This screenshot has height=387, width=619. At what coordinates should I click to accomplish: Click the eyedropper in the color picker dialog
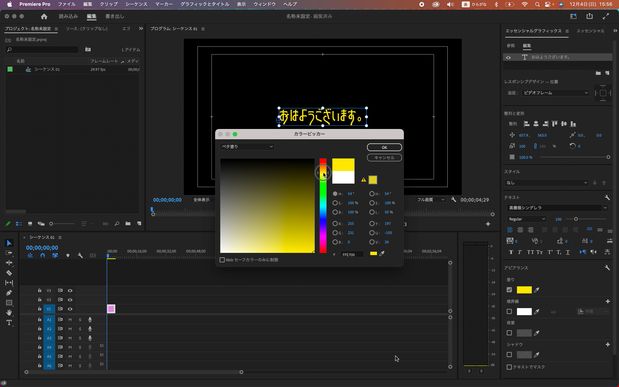coord(382,254)
